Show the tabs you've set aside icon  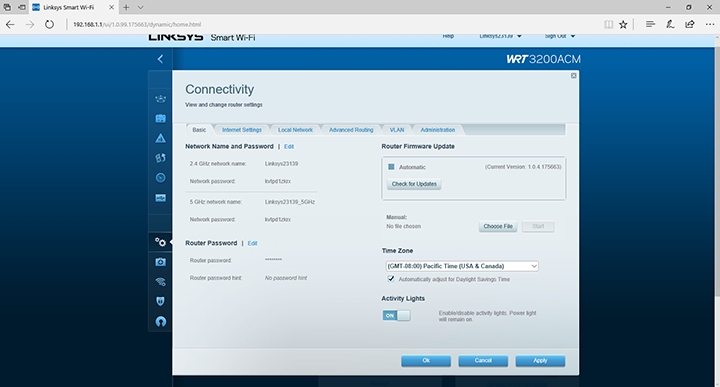pos(7,7)
